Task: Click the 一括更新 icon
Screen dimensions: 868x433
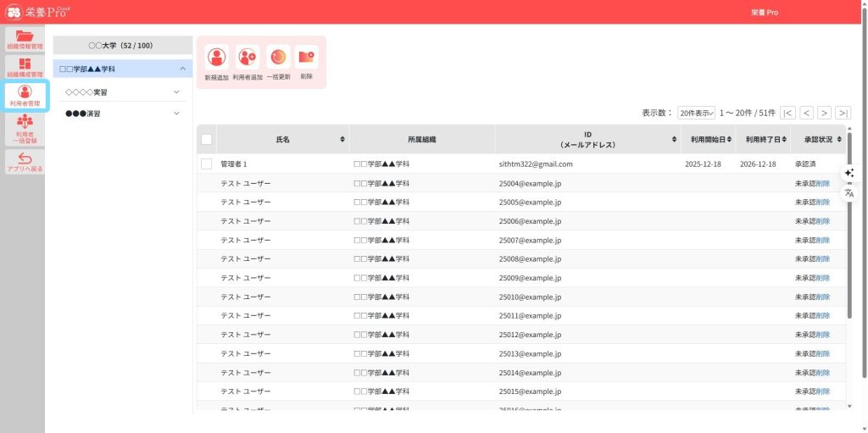Action: click(x=278, y=58)
